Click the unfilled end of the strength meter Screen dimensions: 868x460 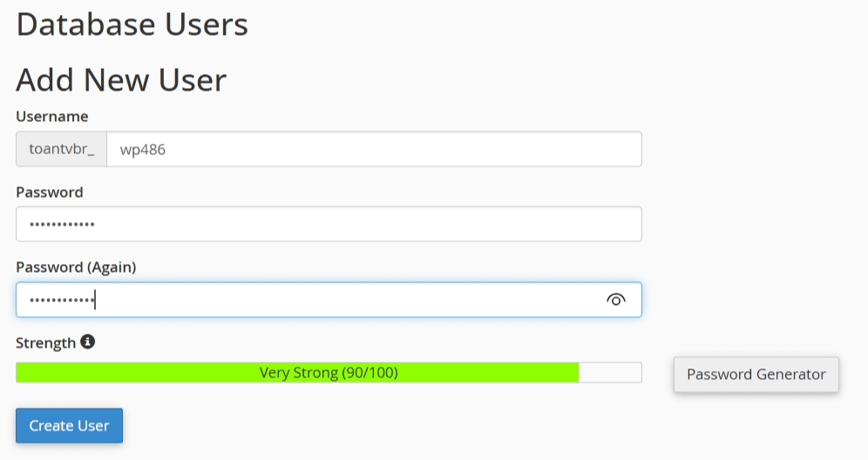[610, 373]
